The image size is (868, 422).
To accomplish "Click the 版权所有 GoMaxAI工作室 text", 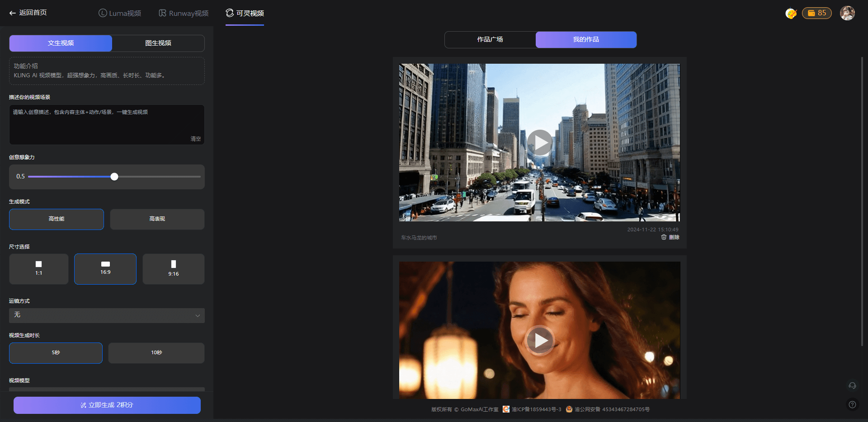I will (x=465, y=409).
